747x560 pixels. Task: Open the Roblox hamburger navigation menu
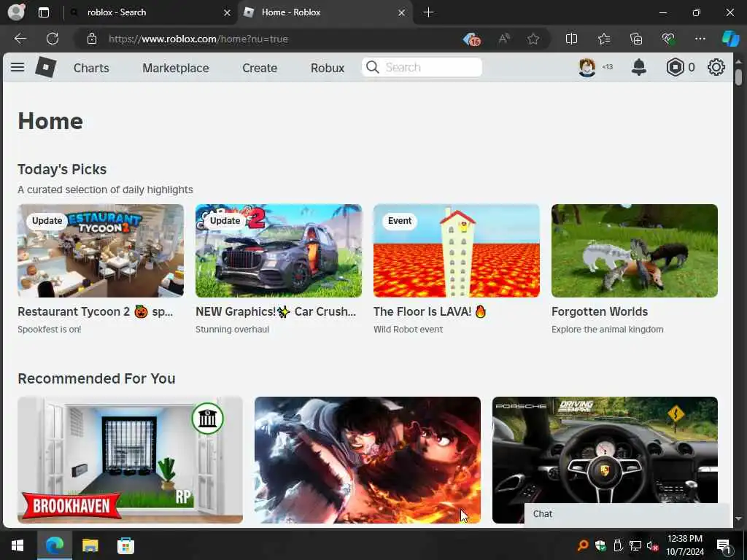(x=18, y=67)
